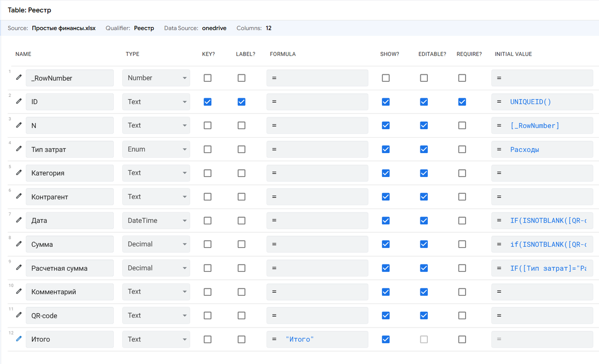Click the Комментарий name field
The width and height of the screenshot is (599, 364).
coord(69,292)
